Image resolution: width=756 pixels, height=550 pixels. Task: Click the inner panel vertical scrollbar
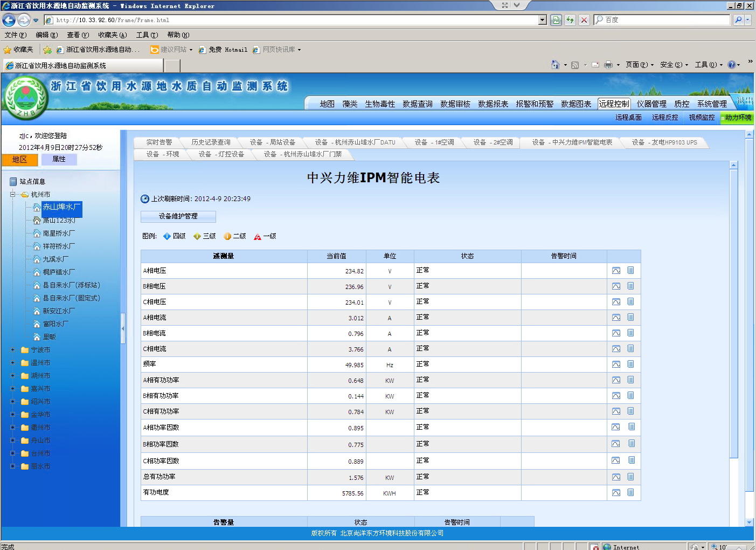click(733, 313)
